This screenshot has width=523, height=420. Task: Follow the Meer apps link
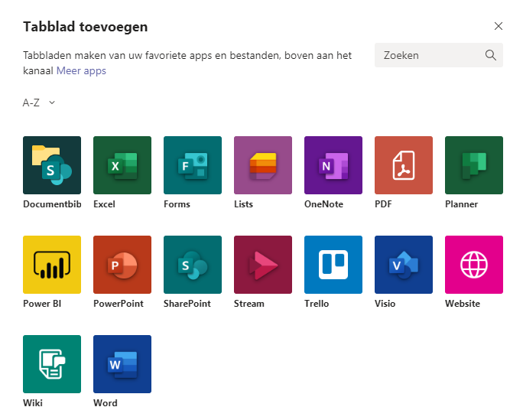coord(81,70)
